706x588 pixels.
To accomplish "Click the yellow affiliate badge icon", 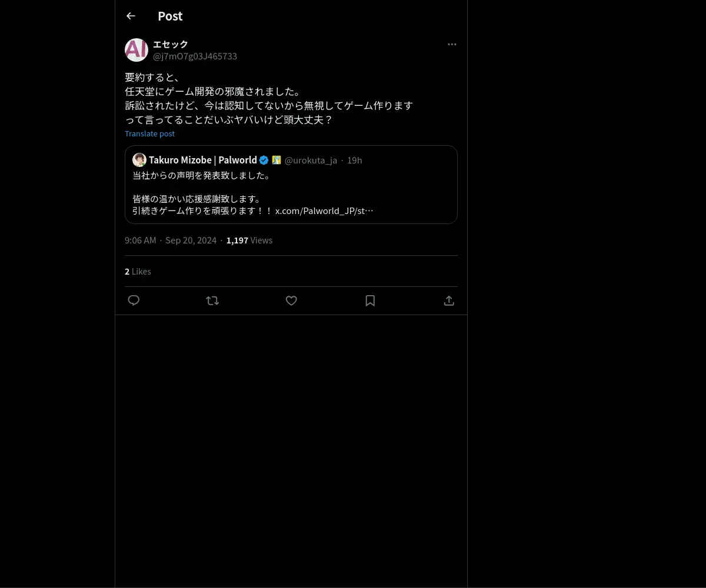I will coord(277,160).
